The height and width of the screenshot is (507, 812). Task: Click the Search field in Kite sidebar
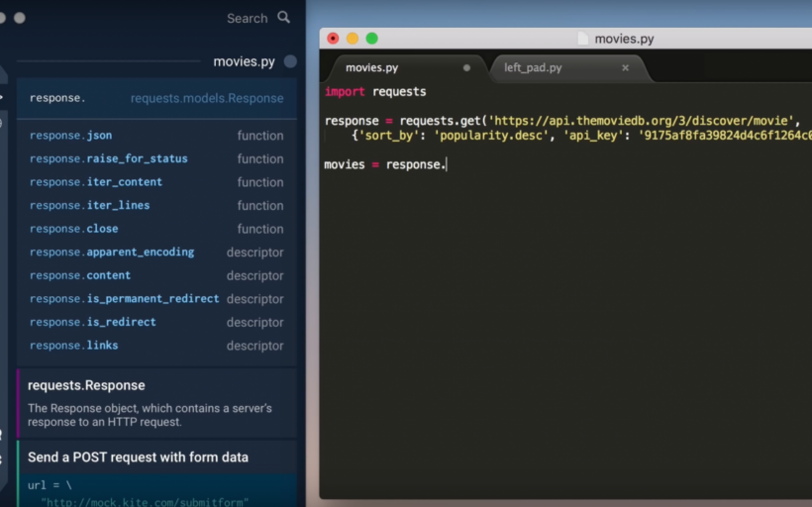coord(247,18)
